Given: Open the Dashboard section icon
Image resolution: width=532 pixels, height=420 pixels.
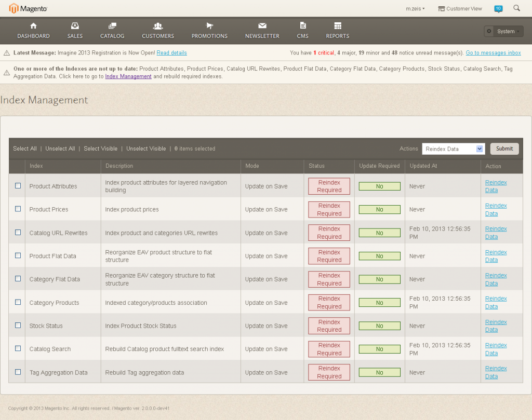Looking at the screenshot, I should (x=33, y=26).
